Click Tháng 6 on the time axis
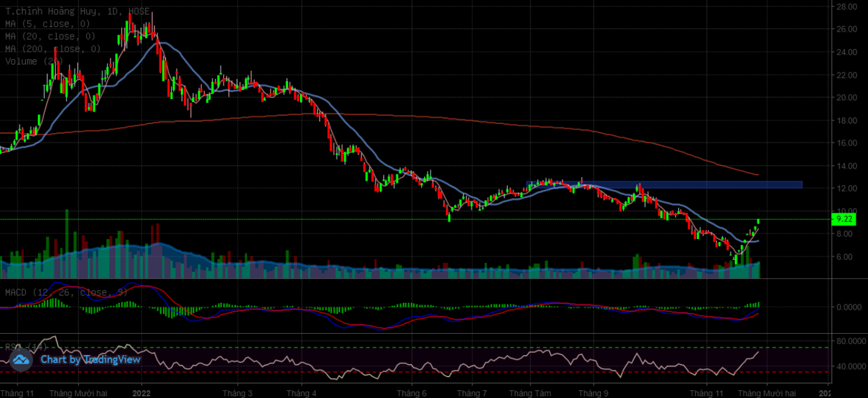868x398 pixels. 412,392
